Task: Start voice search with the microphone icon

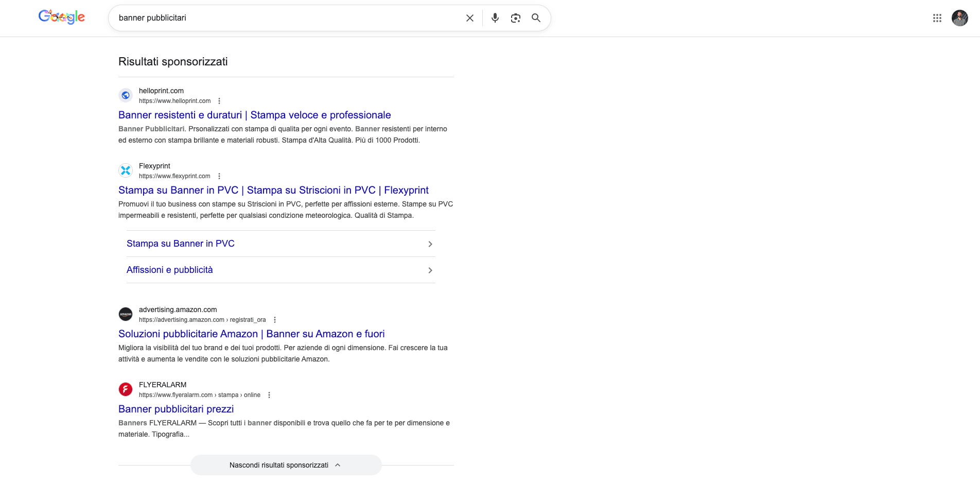Action: (495, 18)
